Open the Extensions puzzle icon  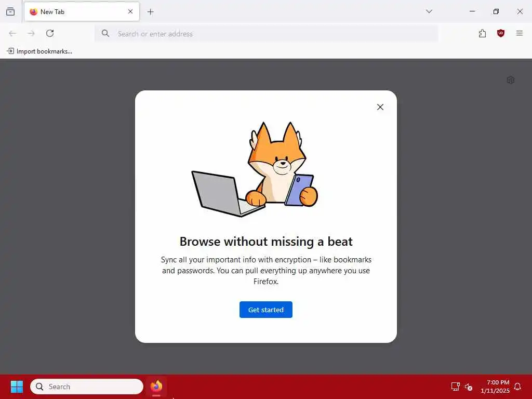point(482,33)
